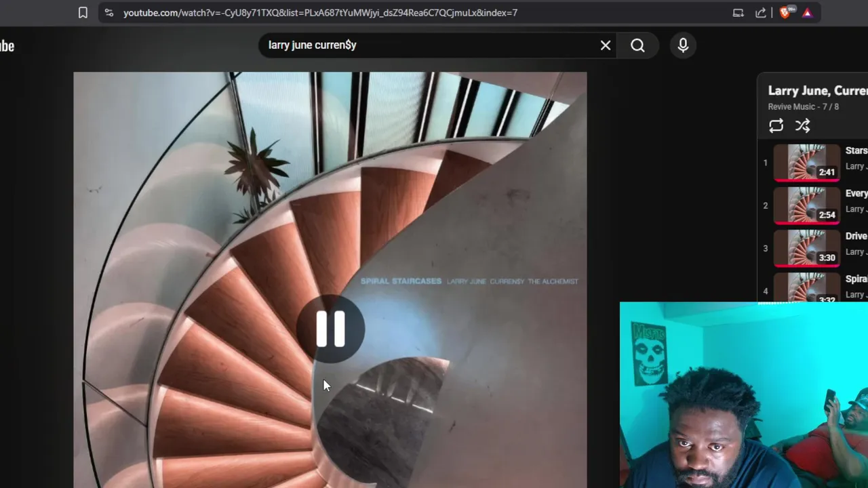
Task: Bookmark this page in the address bar
Action: point(83,12)
